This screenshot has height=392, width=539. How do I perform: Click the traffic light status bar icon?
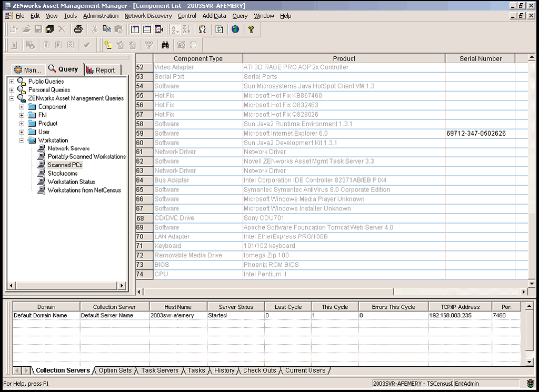531,384
